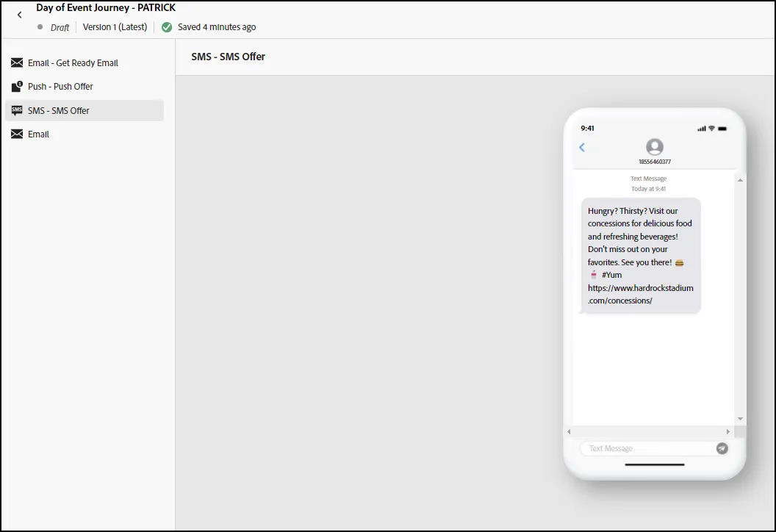Click the phone number 18556460377
776x532 pixels.
point(655,162)
